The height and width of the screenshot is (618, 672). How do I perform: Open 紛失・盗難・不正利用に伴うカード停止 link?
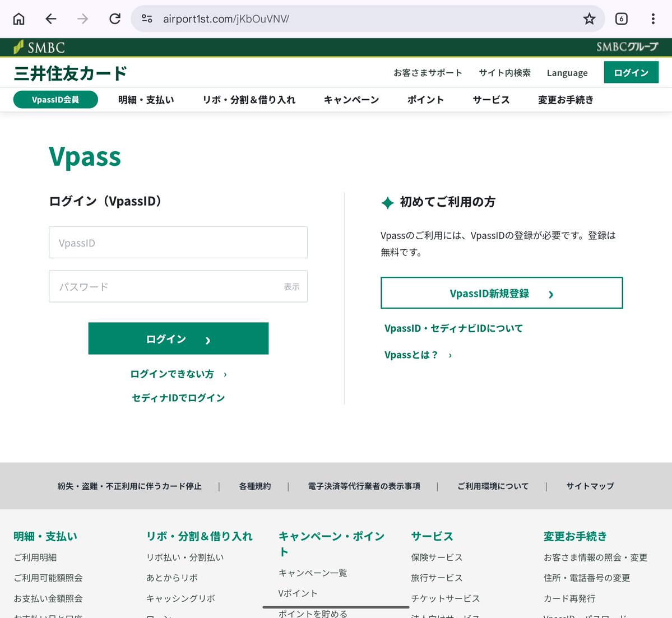point(129,486)
